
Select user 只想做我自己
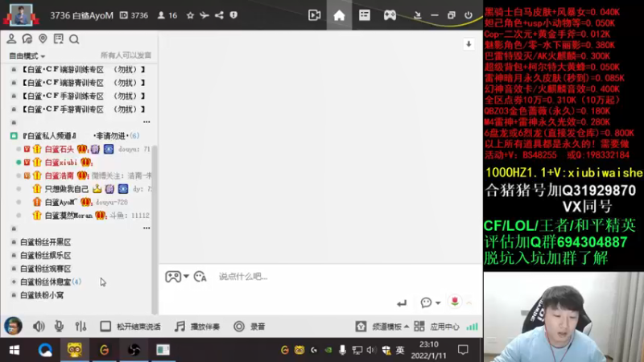pyautogui.click(x=66, y=189)
